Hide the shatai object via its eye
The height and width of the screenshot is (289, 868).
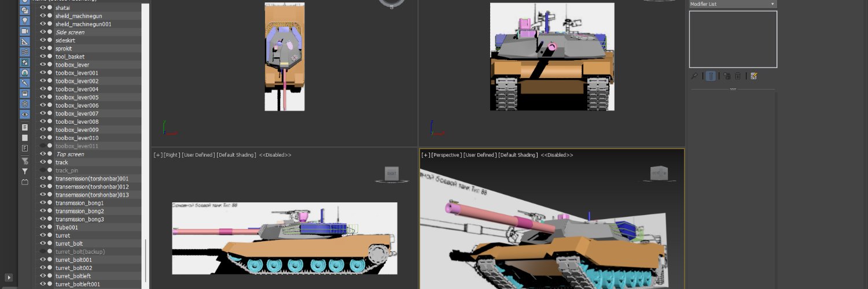point(43,8)
